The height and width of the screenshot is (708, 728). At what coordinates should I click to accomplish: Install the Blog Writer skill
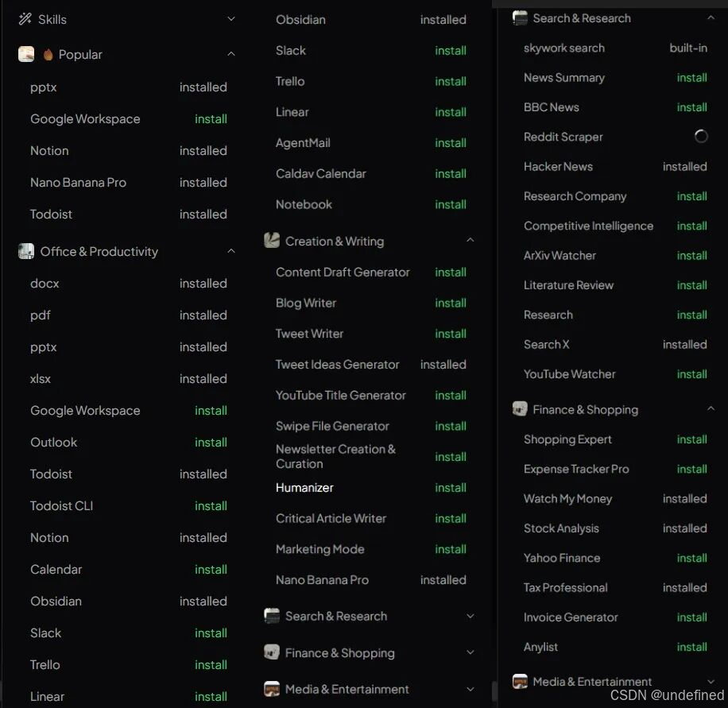(x=451, y=303)
